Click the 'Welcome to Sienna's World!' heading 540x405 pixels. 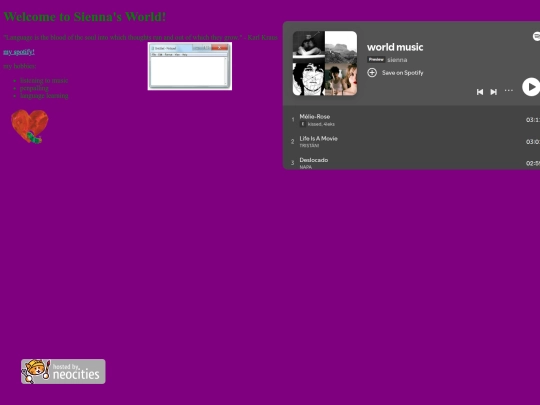(x=85, y=17)
